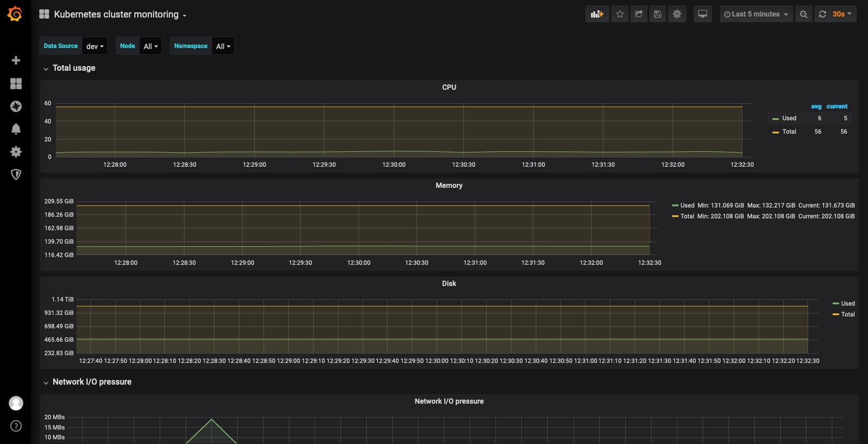Toggle the Used series in CPU legend
Image resolution: width=868 pixels, height=444 pixels.
pyautogui.click(x=788, y=118)
